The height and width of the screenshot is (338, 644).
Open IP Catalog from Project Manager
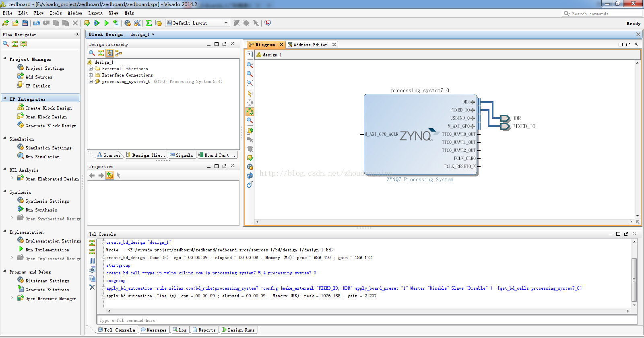tap(38, 86)
